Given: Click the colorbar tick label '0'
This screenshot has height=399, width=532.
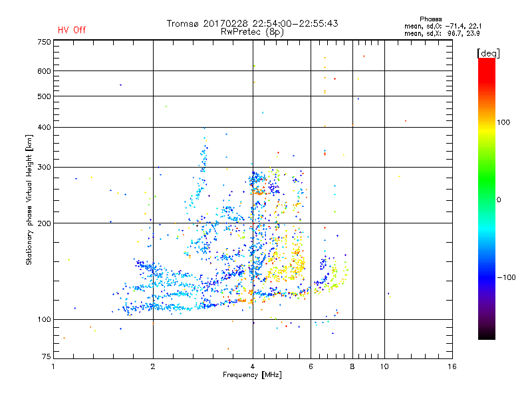Looking at the screenshot, I should click(499, 200).
